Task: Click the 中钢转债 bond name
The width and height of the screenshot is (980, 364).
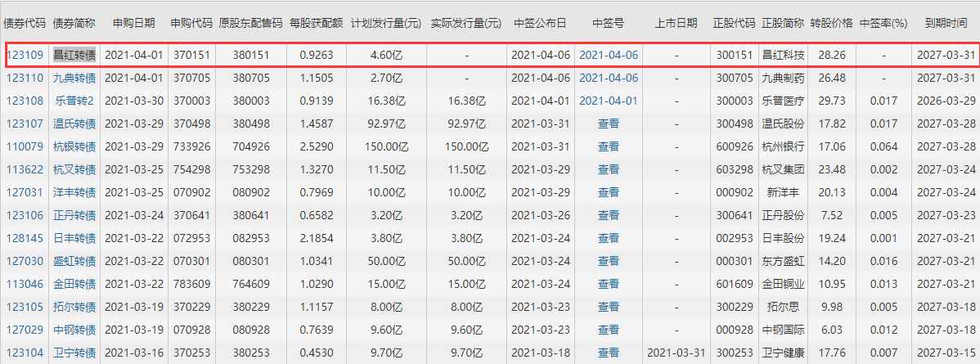Action: (74, 330)
